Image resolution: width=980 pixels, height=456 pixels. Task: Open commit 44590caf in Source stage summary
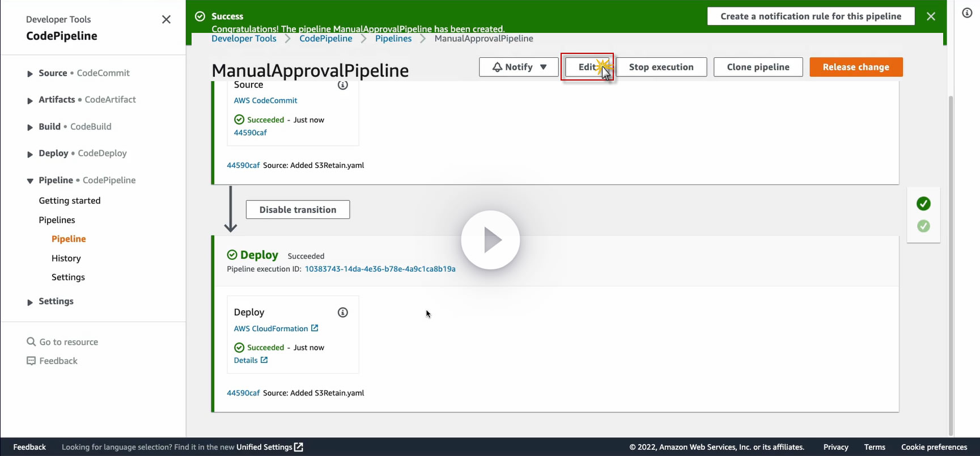[243, 166]
